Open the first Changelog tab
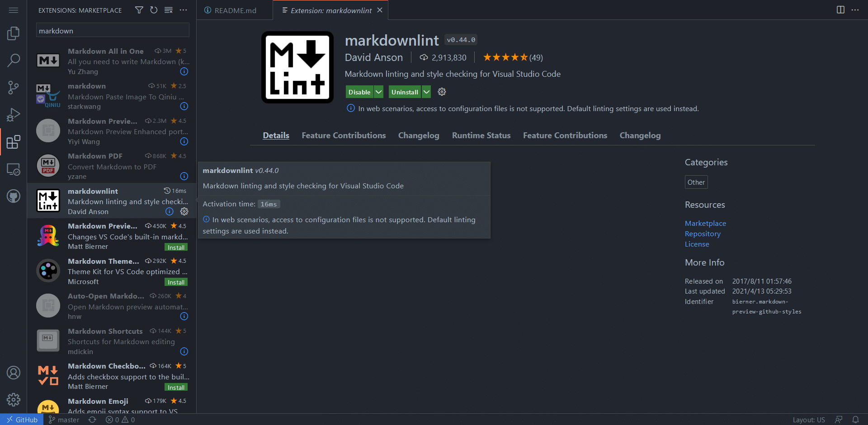Viewport: 868px width, 425px height. point(419,135)
